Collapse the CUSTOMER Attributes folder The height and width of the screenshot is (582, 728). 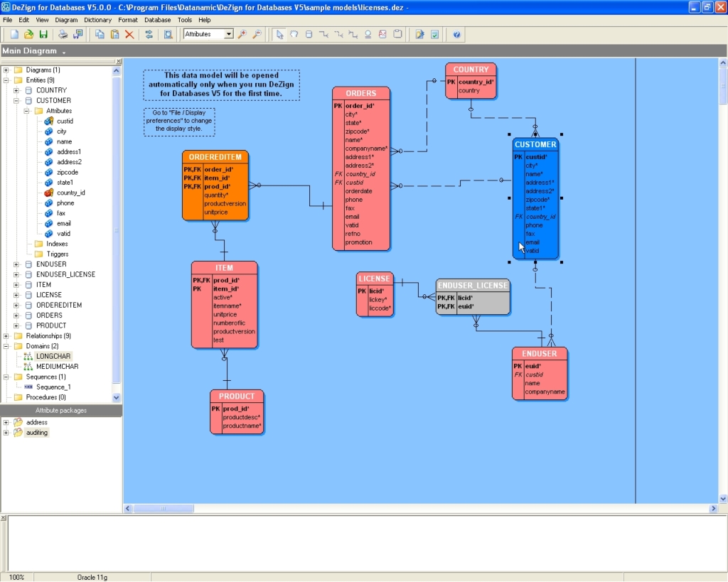(26, 111)
